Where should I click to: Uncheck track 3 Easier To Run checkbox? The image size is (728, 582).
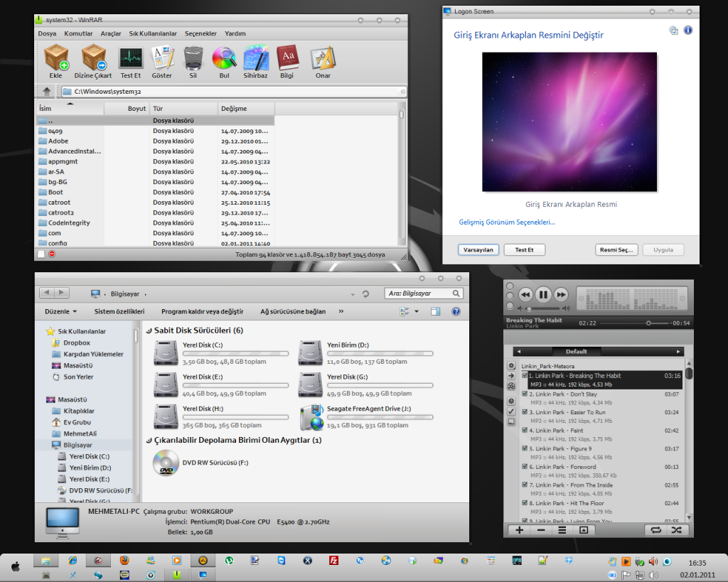click(525, 411)
